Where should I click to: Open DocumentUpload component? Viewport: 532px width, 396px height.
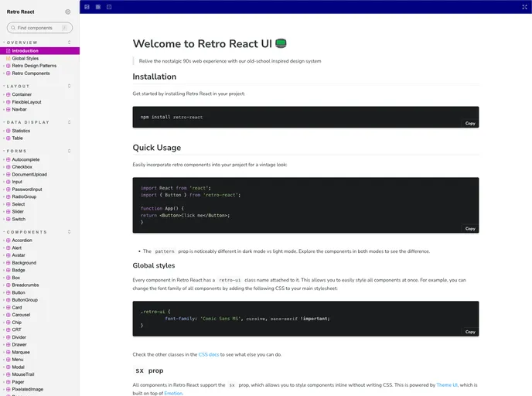[x=29, y=175]
